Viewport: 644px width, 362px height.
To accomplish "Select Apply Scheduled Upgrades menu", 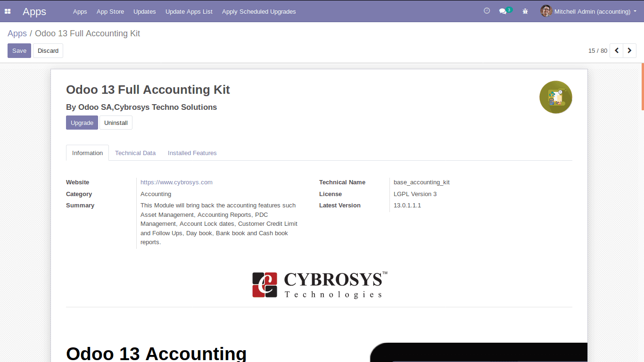I will [x=259, y=12].
